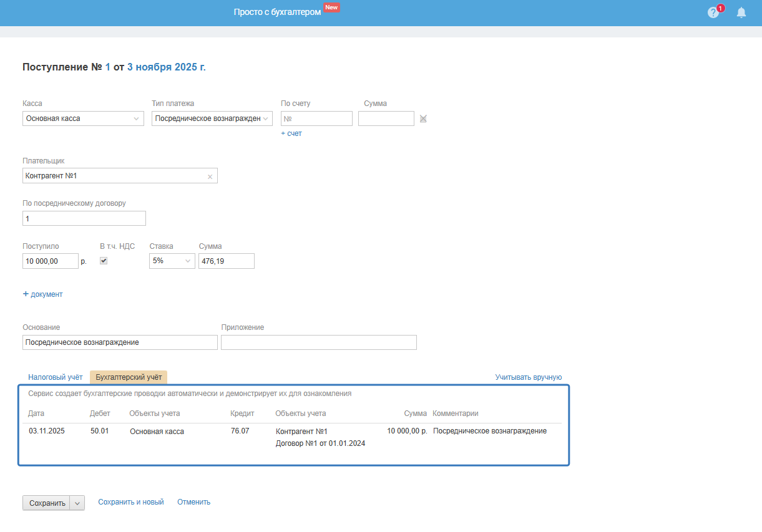
Task: Click debit account 50.01 cell
Action: coord(99,431)
